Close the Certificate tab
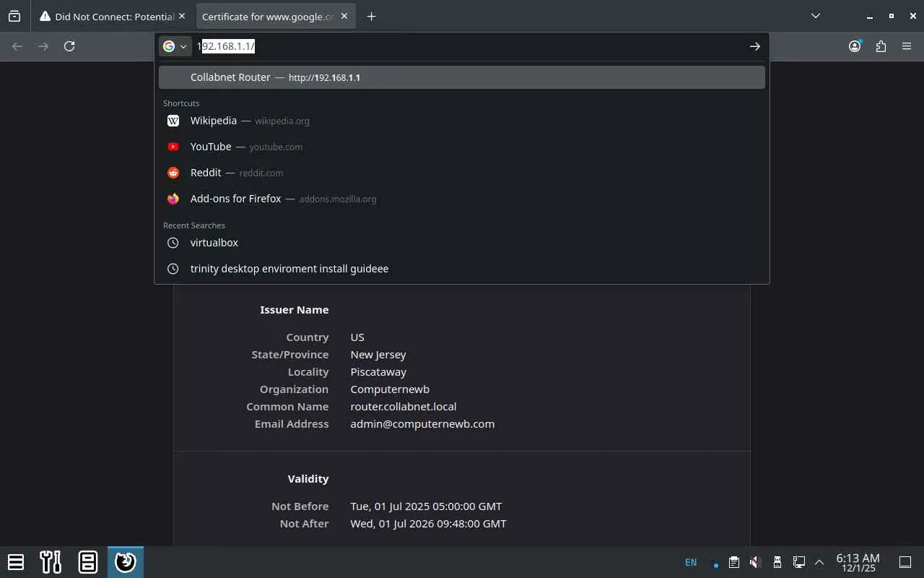The image size is (924, 578). (x=344, y=16)
